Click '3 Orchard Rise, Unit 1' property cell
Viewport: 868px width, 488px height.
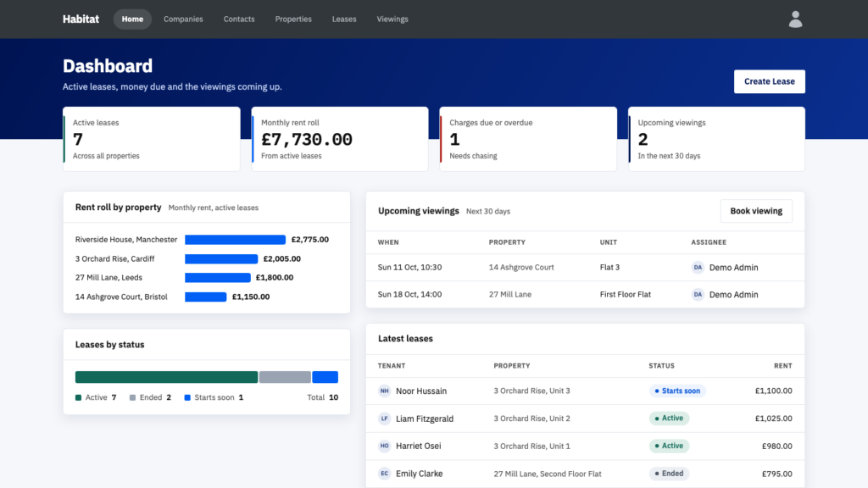click(532, 446)
